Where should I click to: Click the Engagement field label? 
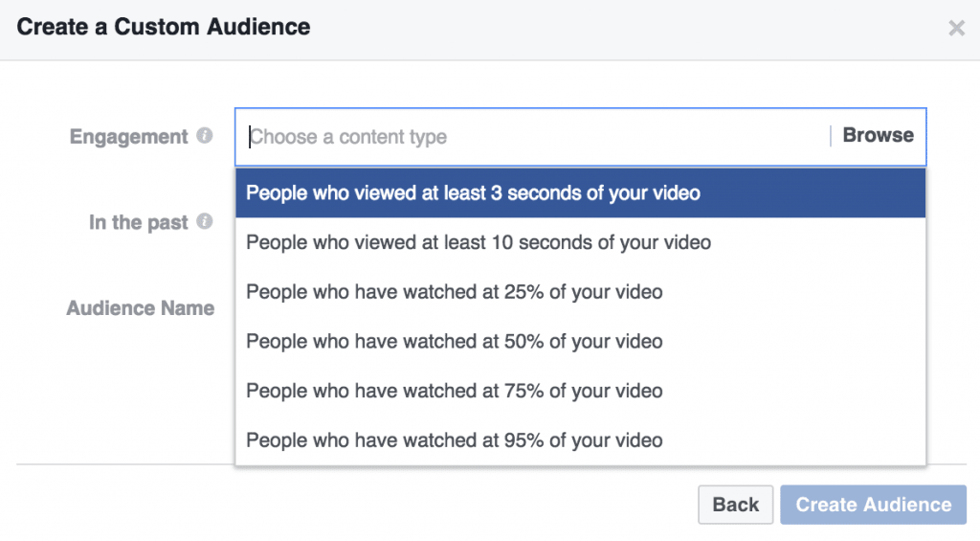[x=128, y=137]
